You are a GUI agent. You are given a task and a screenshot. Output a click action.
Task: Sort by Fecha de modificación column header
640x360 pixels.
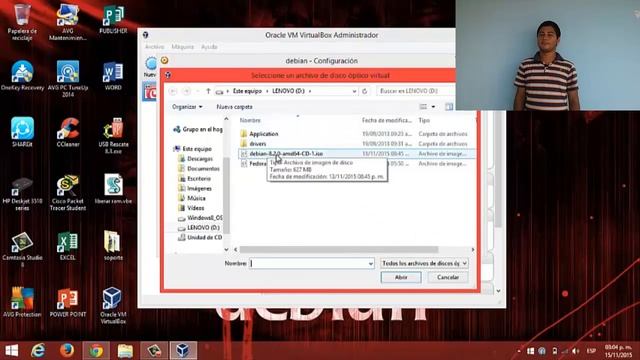pos(387,120)
